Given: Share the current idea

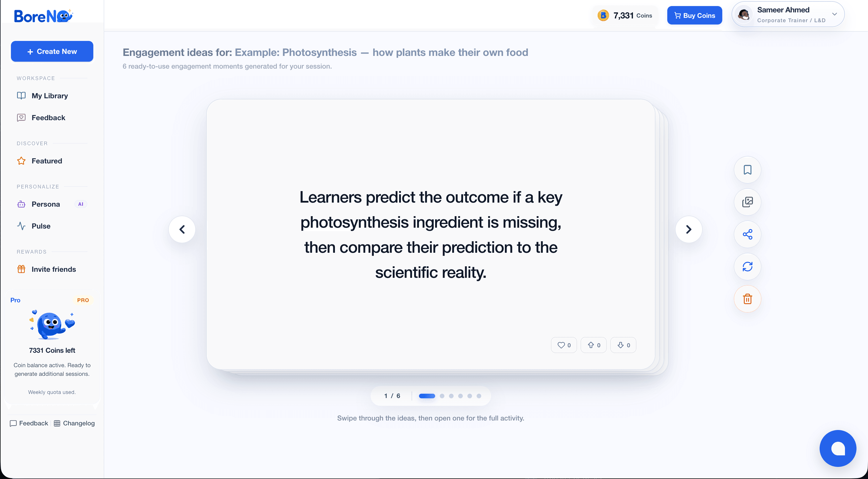Looking at the screenshot, I should (x=747, y=234).
